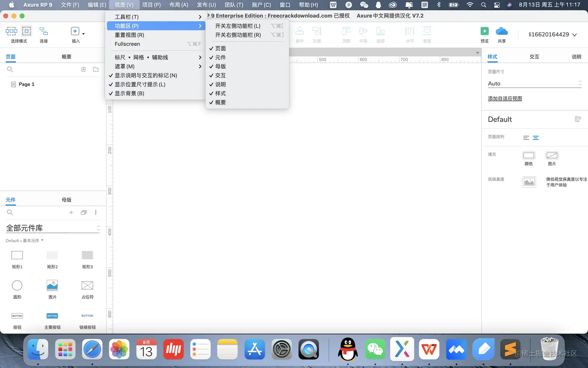Toggle 显示说明与交互的标记 (N) option

(156, 75)
